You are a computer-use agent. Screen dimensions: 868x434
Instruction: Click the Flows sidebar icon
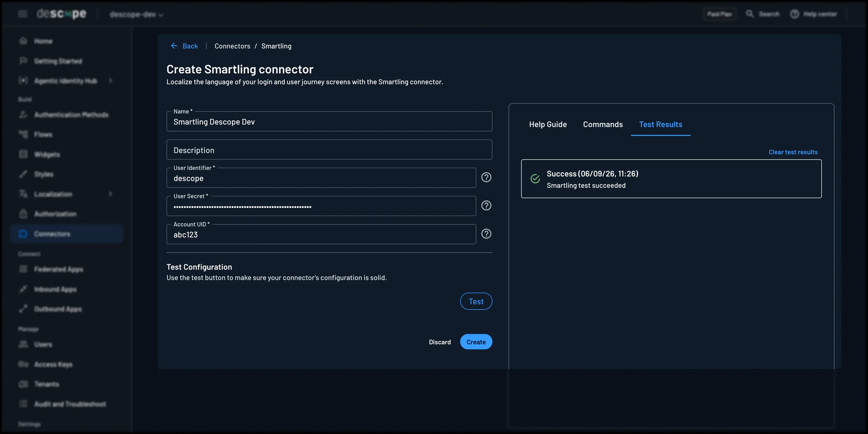[x=23, y=134]
